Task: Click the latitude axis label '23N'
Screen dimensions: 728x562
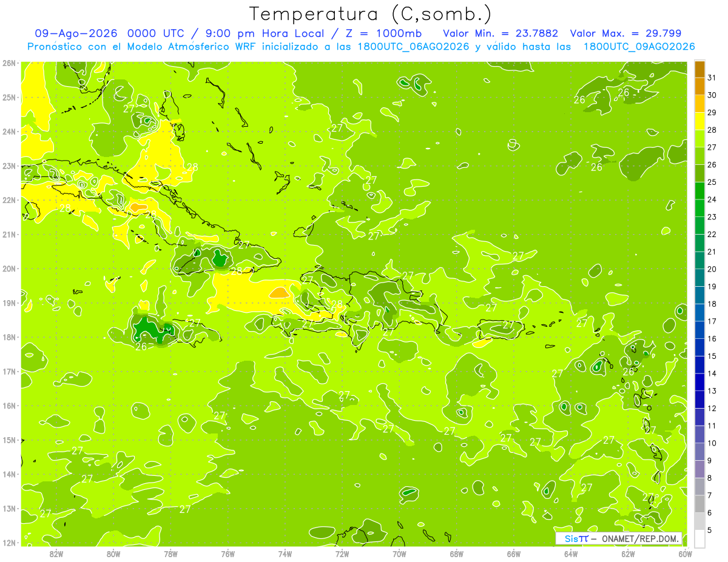Action: coord(9,166)
